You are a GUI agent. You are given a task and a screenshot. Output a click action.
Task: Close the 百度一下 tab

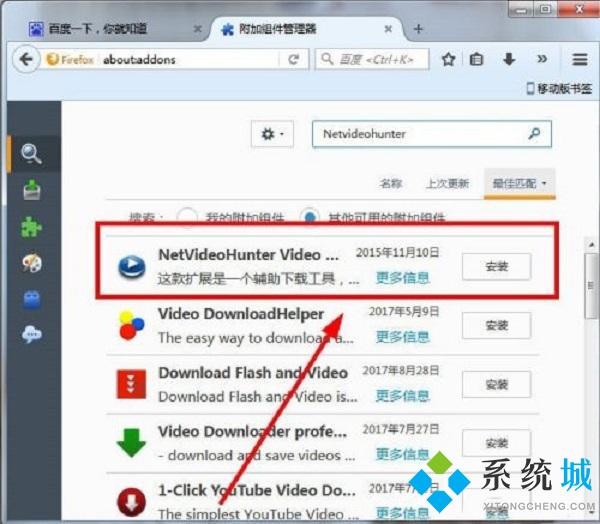[x=198, y=29]
